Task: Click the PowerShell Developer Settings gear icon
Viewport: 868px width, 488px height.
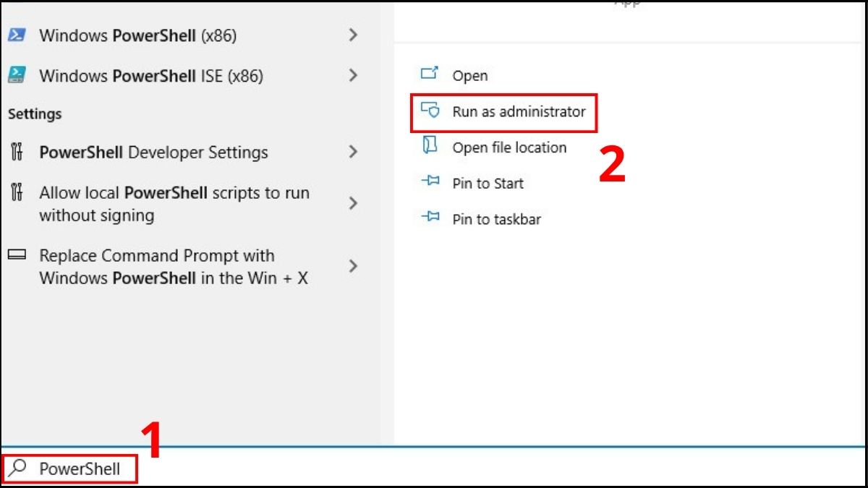Action: coord(15,152)
